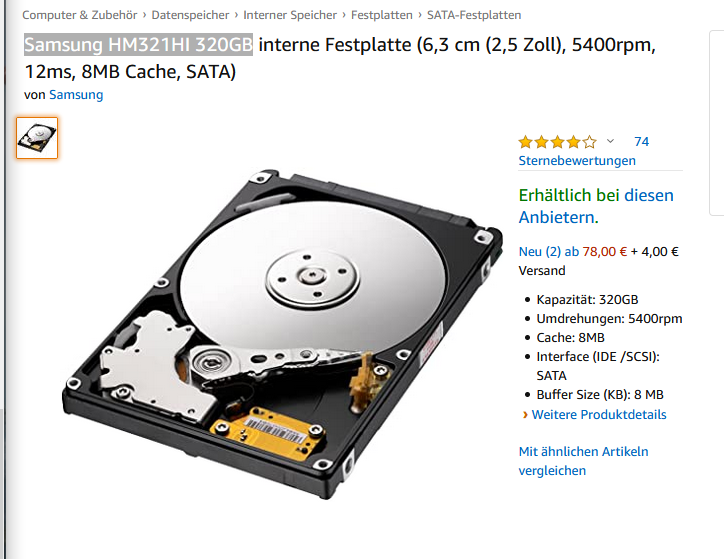Image resolution: width=724 pixels, height=559 pixels.
Task: Click the highlighted title Samsung HM321HI 320GB
Action: [139, 45]
